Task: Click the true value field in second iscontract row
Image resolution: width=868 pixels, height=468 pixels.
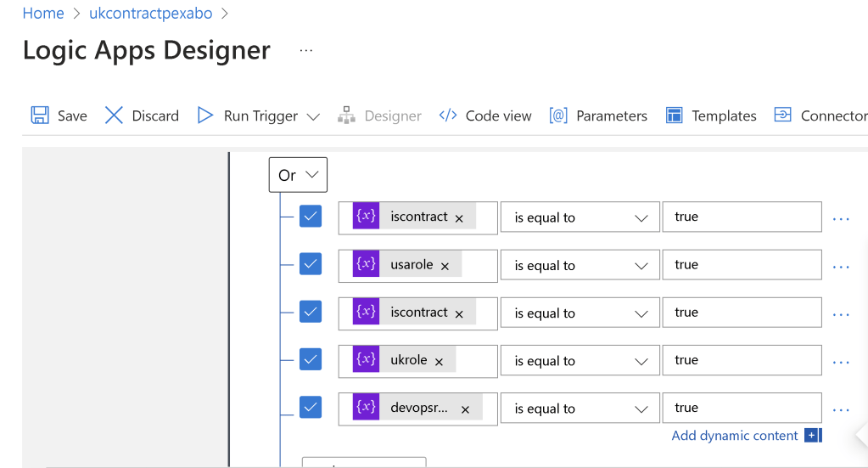Action: pos(742,313)
